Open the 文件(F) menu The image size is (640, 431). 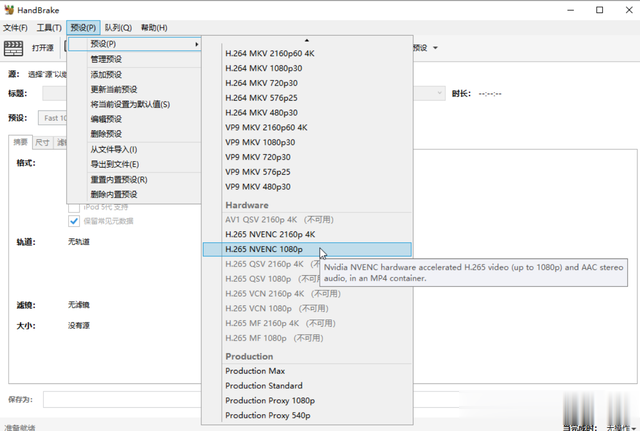pyautogui.click(x=15, y=28)
